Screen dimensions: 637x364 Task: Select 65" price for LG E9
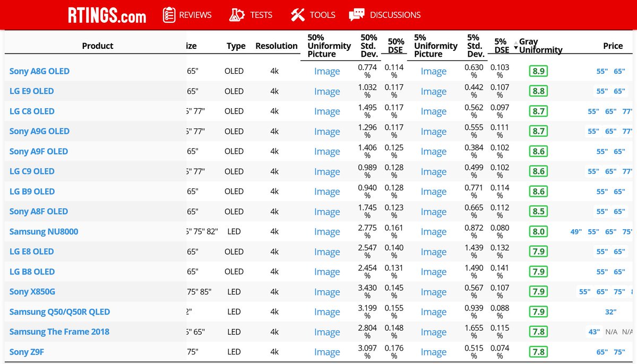click(619, 91)
